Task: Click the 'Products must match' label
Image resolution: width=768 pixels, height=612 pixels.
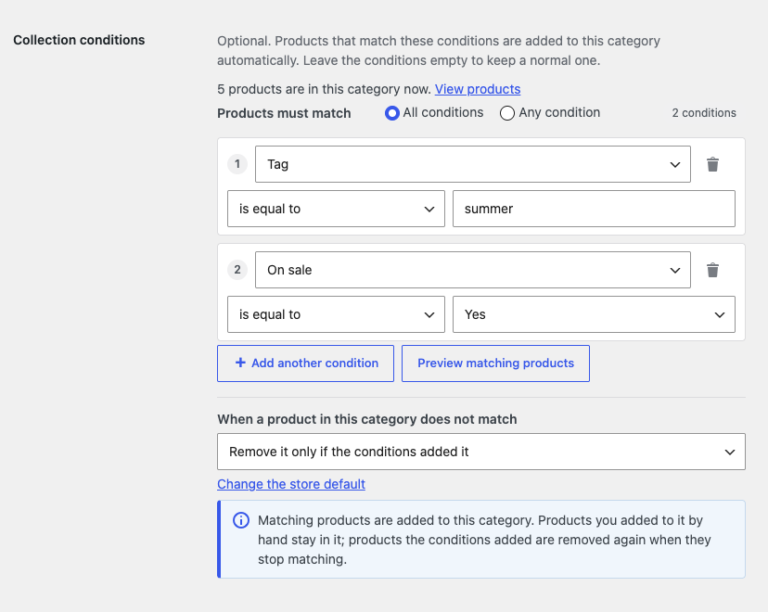Action: coord(284,113)
